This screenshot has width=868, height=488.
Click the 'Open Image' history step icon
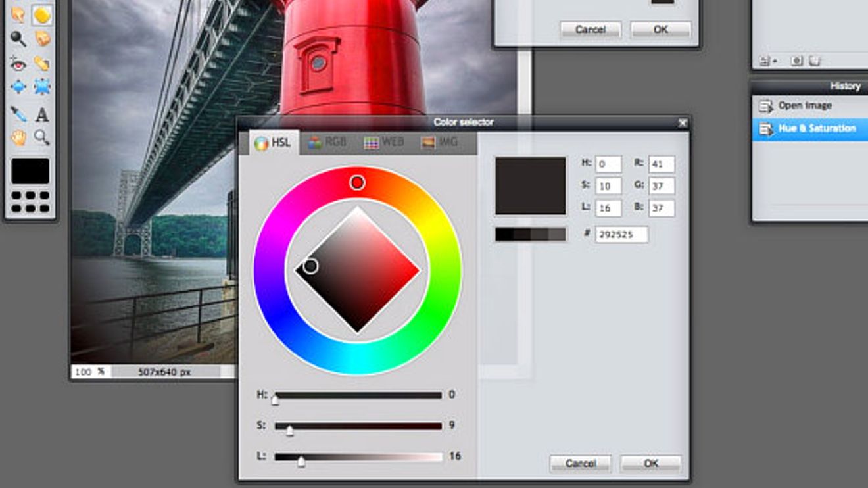765,106
